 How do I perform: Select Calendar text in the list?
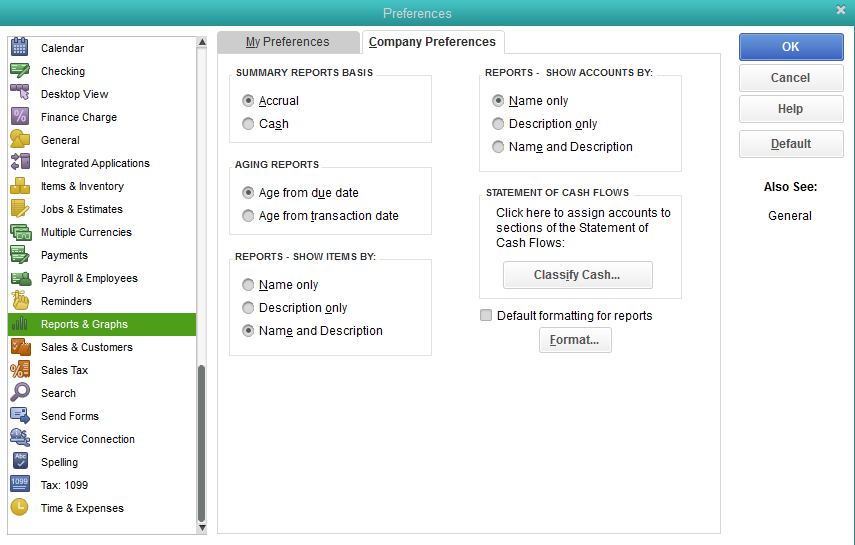coord(62,48)
